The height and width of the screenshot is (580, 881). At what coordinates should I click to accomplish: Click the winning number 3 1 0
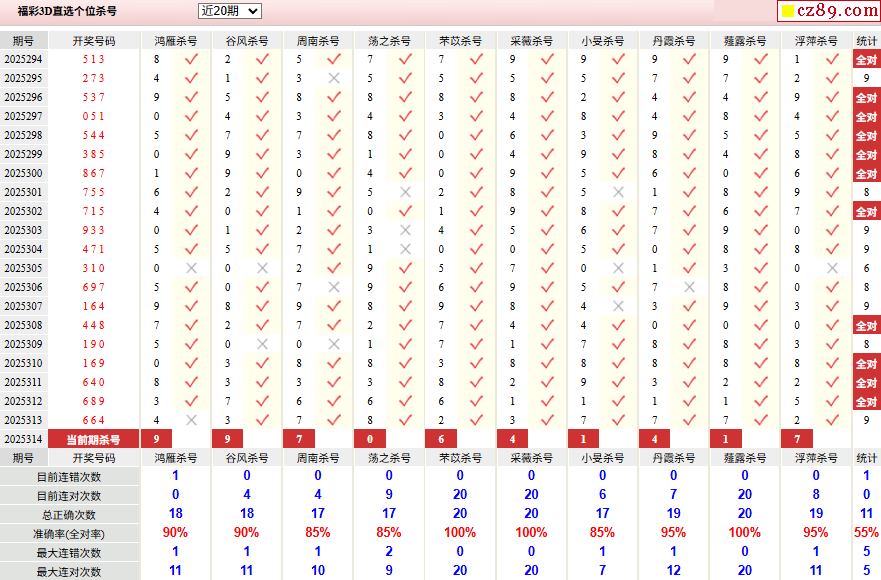point(93,268)
